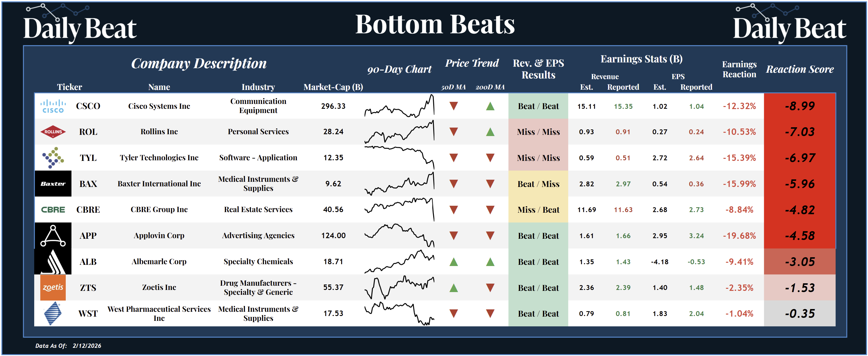The height and width of the screenshot is (356, 868).
Task: Click the Albemarle logo icon
Action: pos(53,261)
